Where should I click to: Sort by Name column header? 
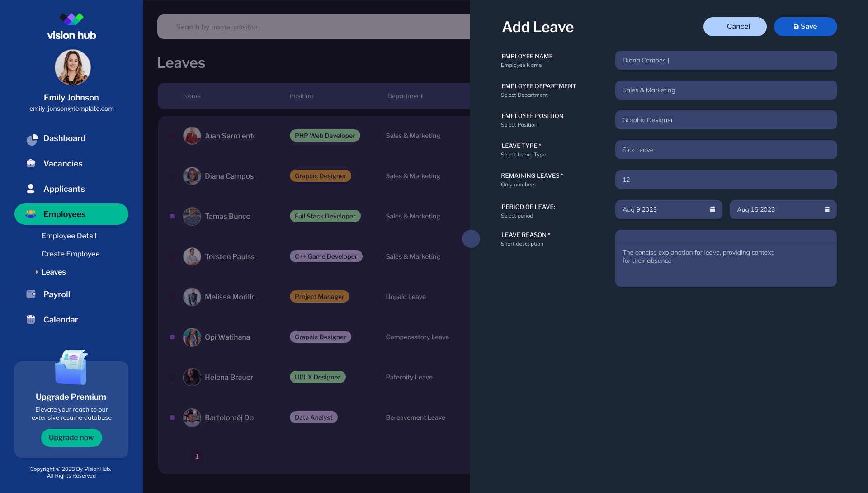click(x=192, y=96)
